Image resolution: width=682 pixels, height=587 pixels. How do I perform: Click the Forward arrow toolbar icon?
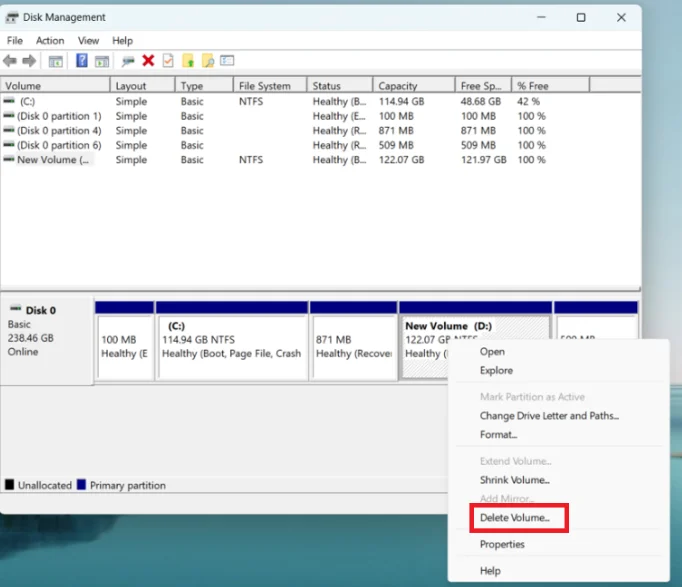29,61
